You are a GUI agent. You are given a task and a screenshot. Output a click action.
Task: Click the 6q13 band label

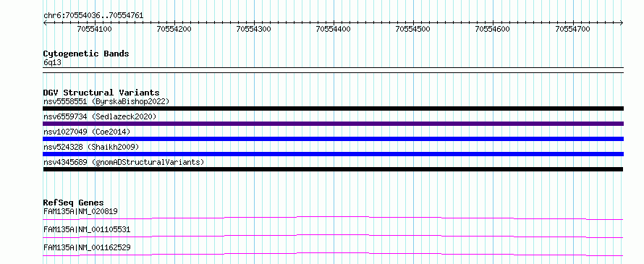pos(52,63)
